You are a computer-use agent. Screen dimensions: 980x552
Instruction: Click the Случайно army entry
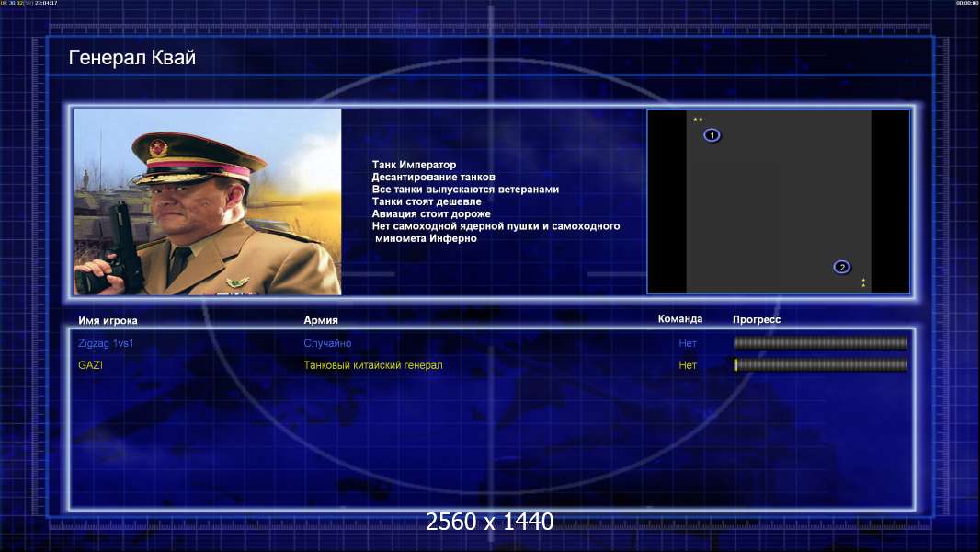pyautogui.click(x=327, y=343)
